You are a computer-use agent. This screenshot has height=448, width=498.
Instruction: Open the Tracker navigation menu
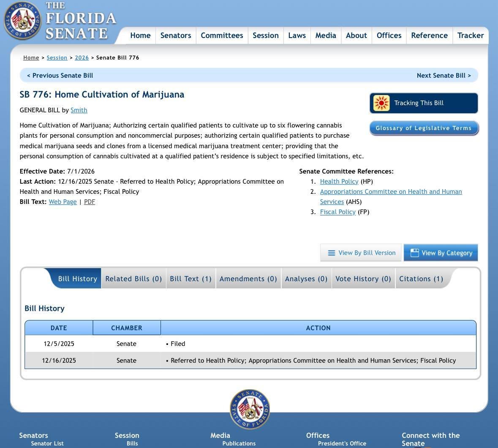[x=471, y=35]
